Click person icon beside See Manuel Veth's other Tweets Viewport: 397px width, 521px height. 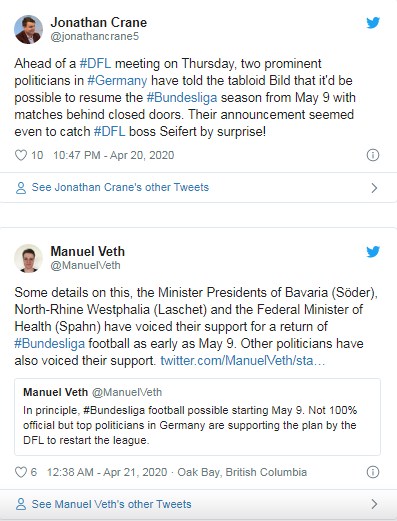pos(21,504)
